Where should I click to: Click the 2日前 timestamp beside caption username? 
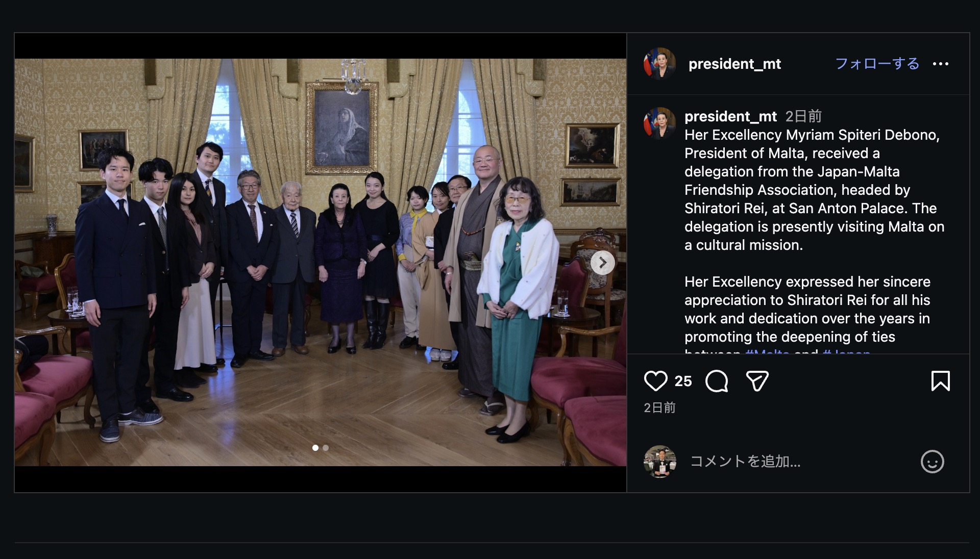(x=803, y=116)
